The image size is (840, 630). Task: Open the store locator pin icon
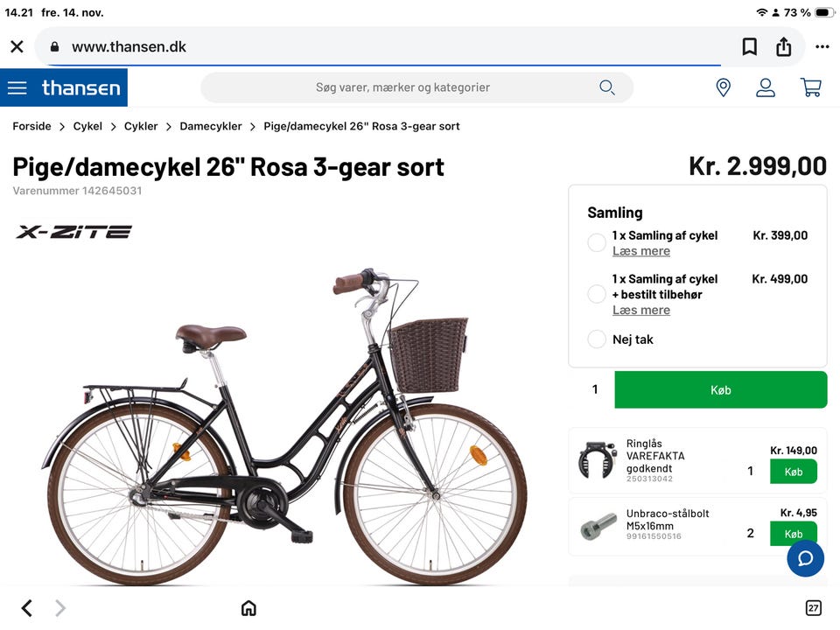pos(723,87)
